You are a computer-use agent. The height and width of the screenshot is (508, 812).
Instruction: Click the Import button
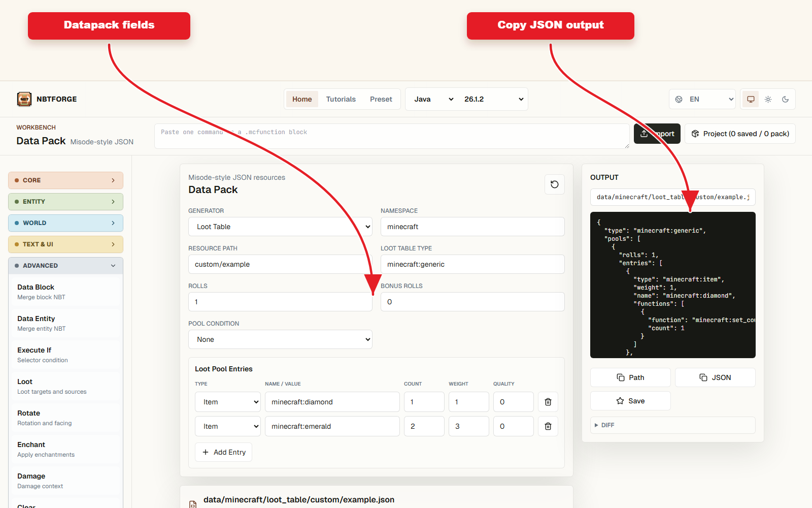[x=657, y=134]
